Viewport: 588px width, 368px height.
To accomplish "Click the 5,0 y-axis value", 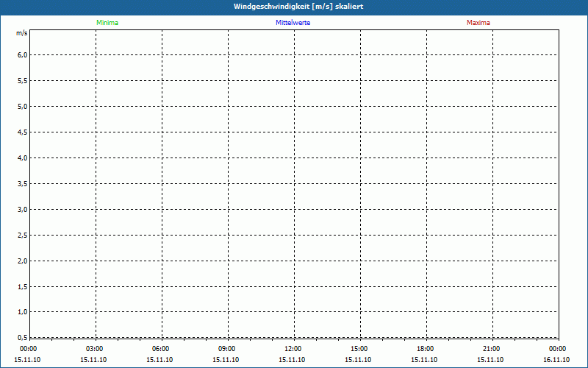I will (23, 106).
